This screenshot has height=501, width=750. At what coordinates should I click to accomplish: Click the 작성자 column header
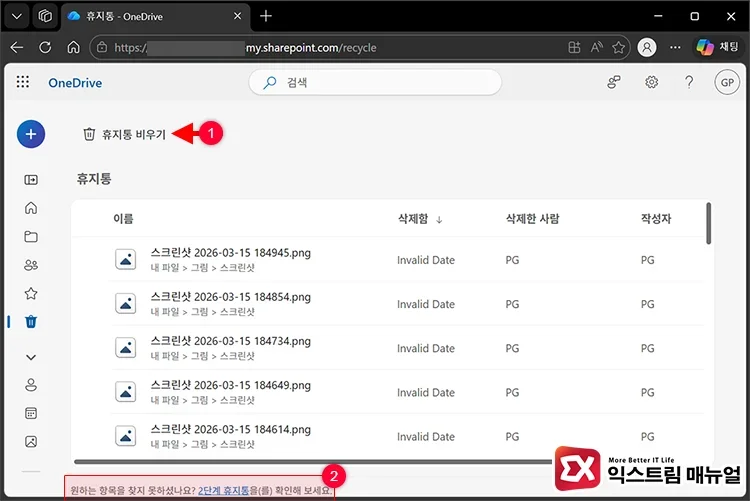point(656,219)
